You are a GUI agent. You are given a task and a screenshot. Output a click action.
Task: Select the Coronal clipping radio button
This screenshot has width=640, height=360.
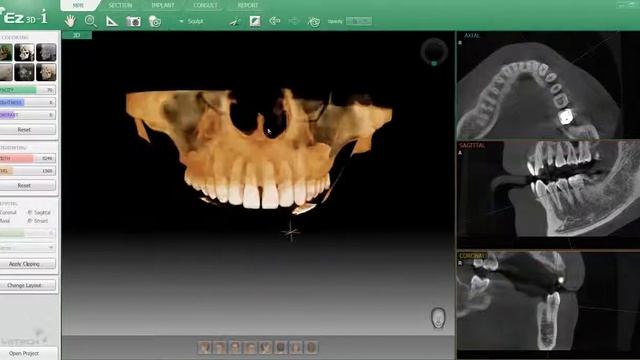8,212
